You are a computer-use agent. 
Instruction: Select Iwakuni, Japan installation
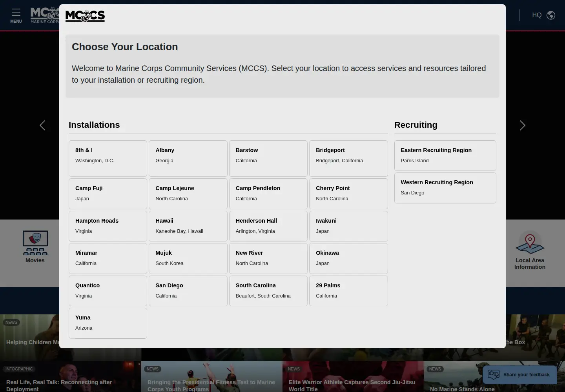click(x=348, y=226)
